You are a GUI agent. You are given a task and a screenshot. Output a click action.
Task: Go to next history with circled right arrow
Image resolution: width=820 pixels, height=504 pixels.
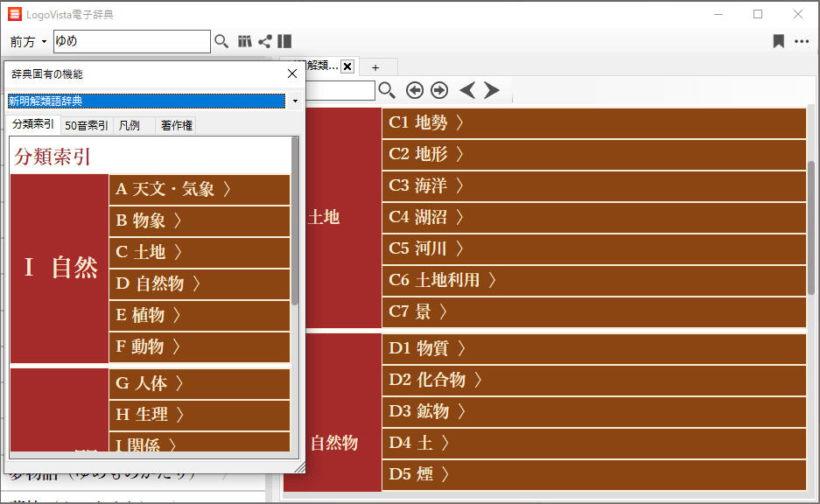coord(439,90)
